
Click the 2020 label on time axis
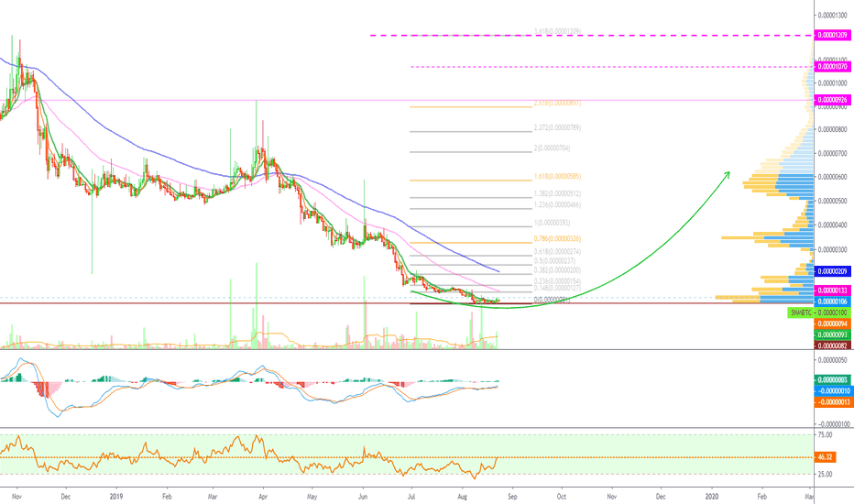click(712, 497)
